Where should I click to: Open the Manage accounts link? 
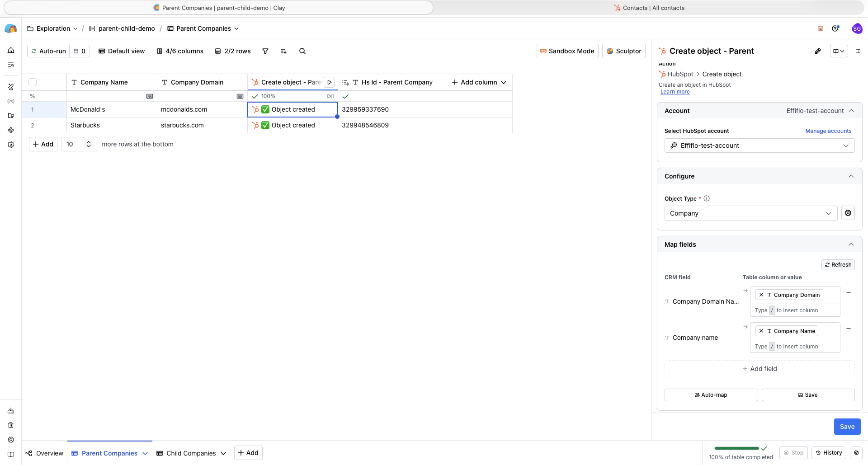coord(828,131)
